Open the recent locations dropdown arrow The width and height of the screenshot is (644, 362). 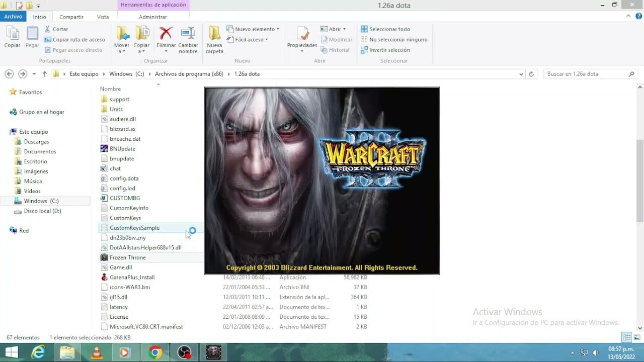tap(34, 74)
